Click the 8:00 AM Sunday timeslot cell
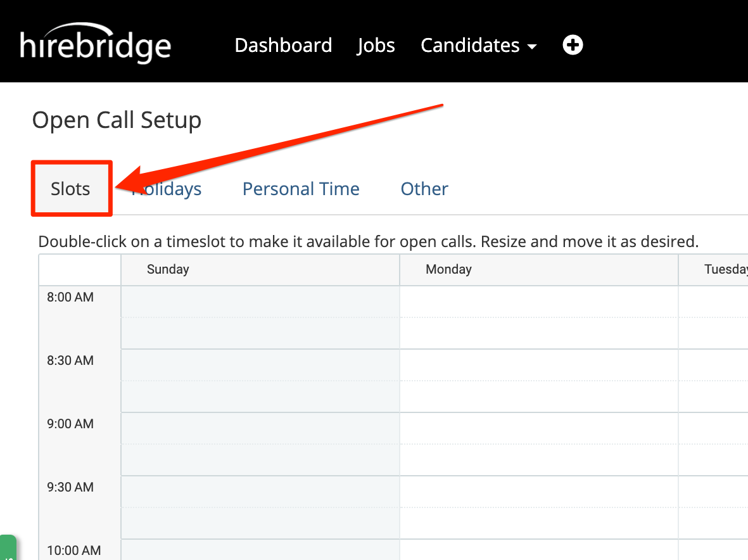Viewport: 748px width, 560px height. pos(260,317)
